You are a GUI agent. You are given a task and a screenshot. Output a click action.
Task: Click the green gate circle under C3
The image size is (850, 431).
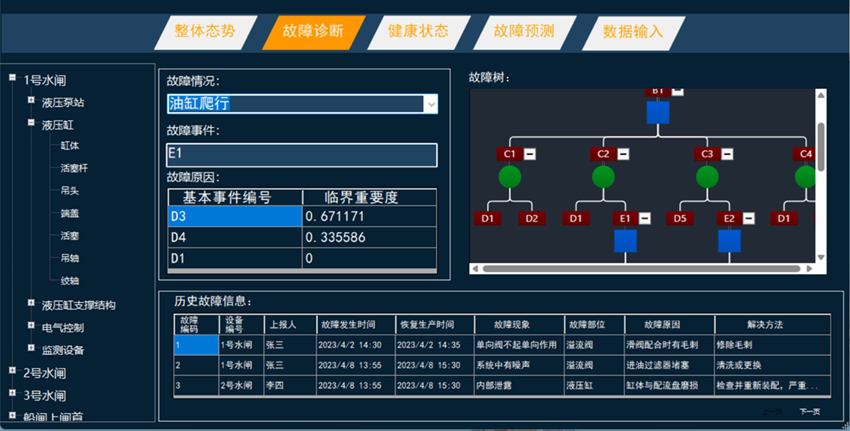[707, 177]
